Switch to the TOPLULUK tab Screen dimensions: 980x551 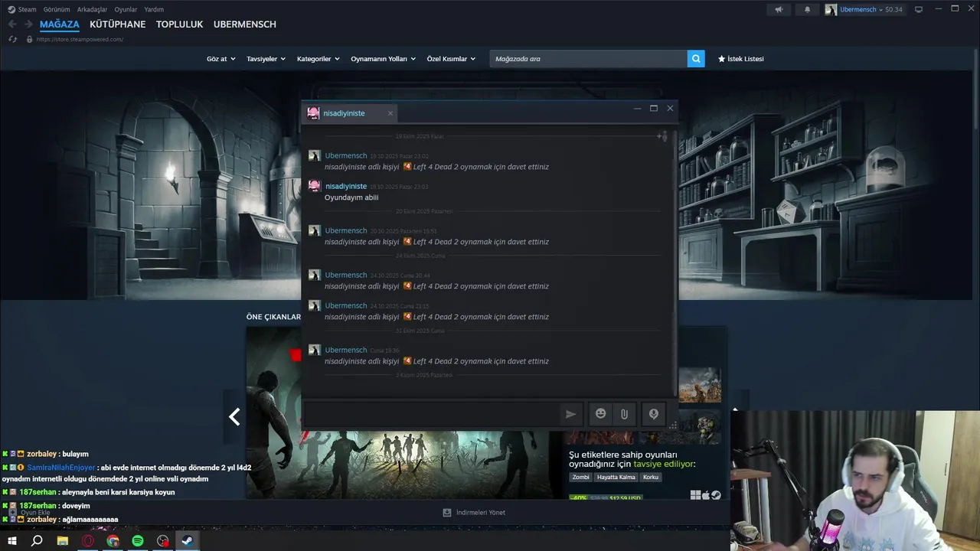click(x=179, y=24)
